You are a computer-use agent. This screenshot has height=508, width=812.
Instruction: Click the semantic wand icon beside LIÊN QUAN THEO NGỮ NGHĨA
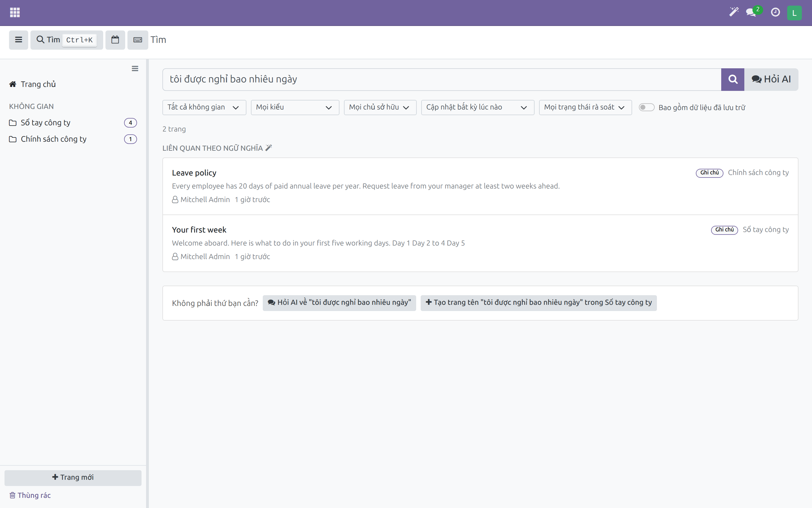coord(268,148)
